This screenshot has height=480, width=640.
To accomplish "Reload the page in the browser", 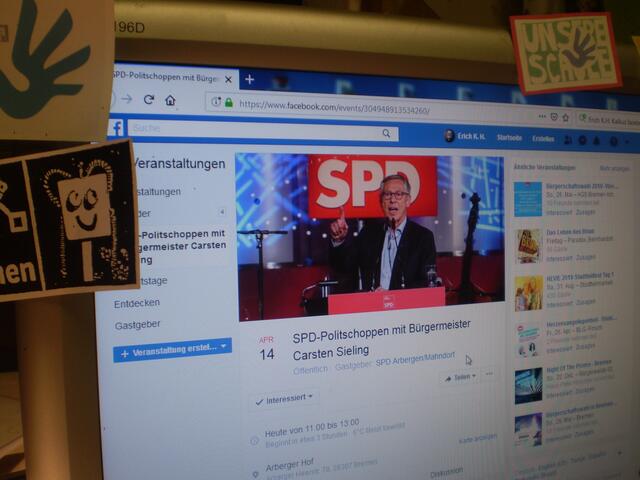I will (149, 99).
